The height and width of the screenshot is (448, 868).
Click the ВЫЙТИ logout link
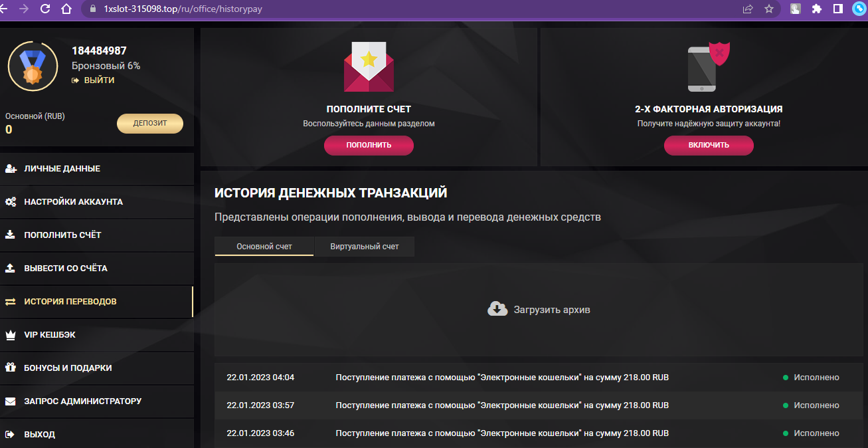click(x=93, y=80)
